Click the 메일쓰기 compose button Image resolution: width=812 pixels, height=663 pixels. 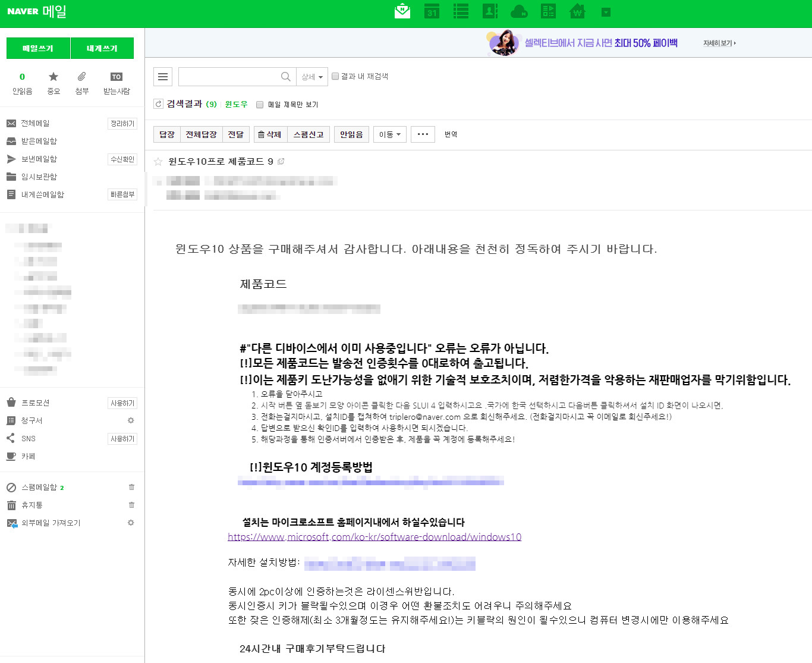tap(38, 48)
